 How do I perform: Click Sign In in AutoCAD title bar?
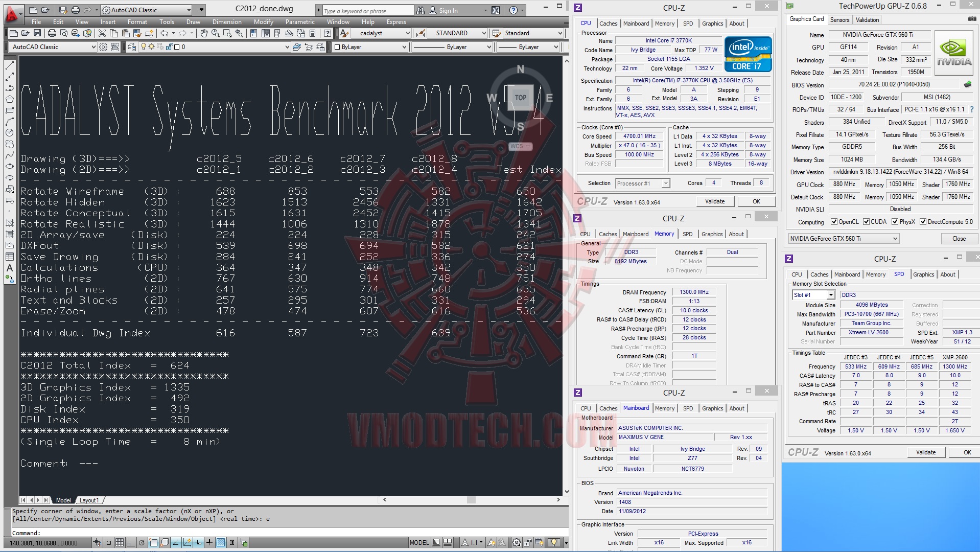click(448, 10)
